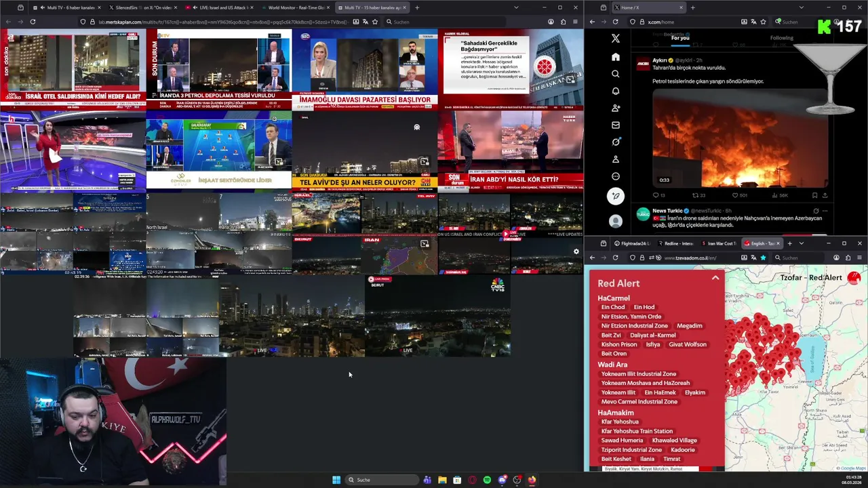Translate the Multi TV page
The image size is (868, 488).
[366, 22]
